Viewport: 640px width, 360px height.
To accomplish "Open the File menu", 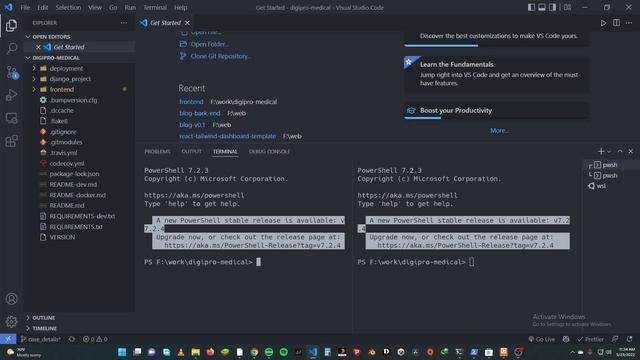I will (x=25, y=7).
